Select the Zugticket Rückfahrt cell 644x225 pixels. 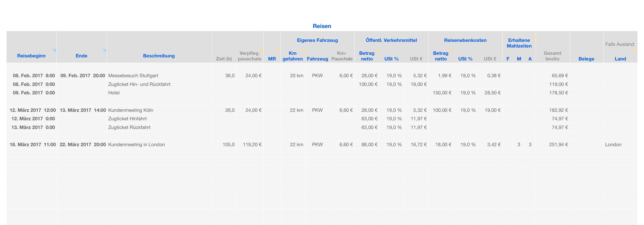point(129,127)
